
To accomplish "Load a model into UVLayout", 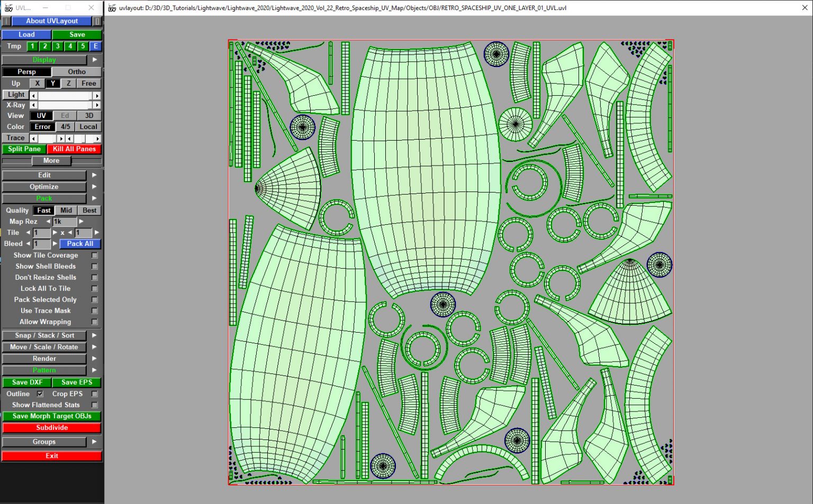I will click(26, 34).
